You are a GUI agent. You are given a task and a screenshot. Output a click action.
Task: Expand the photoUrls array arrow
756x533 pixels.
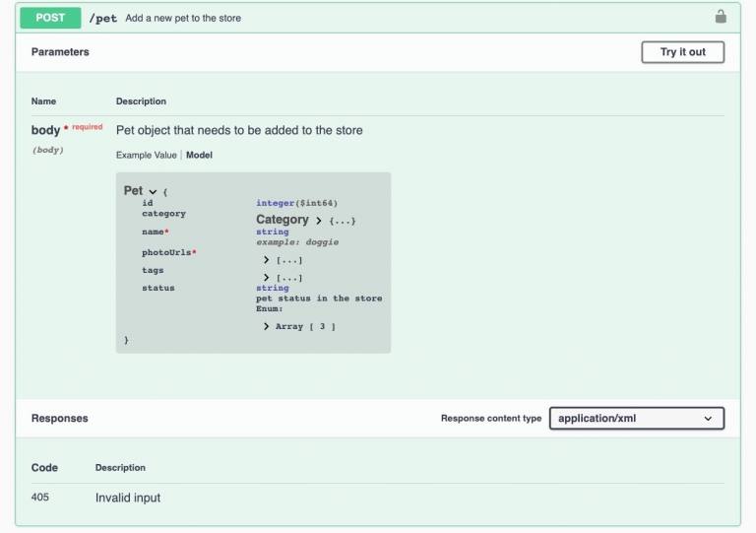pos(267,260)
